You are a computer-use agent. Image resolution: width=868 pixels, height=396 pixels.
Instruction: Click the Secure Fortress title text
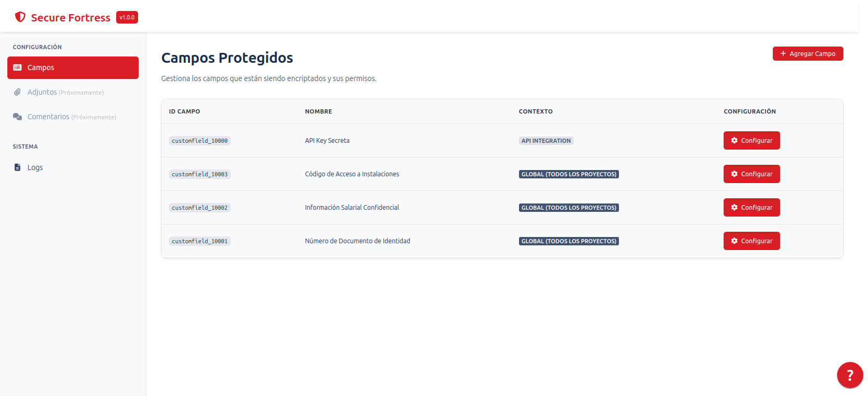point(71,18)
